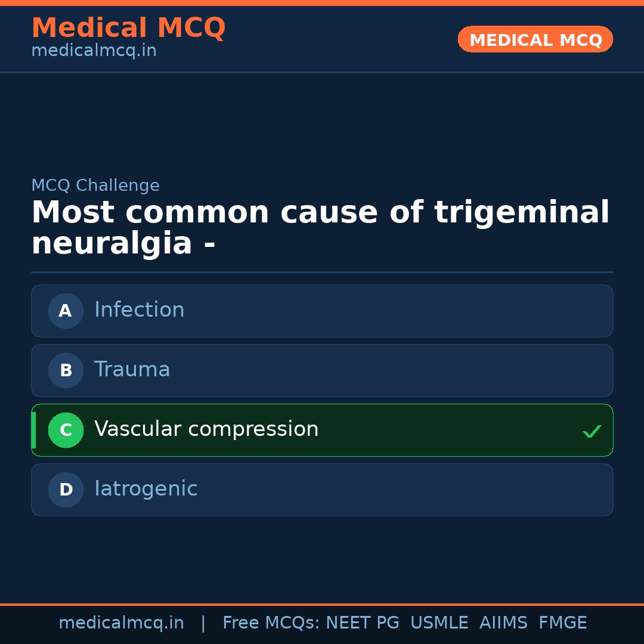Visit medicalmcq.in link under header title
The image size is (644, 644).
[x=94, y=51]
